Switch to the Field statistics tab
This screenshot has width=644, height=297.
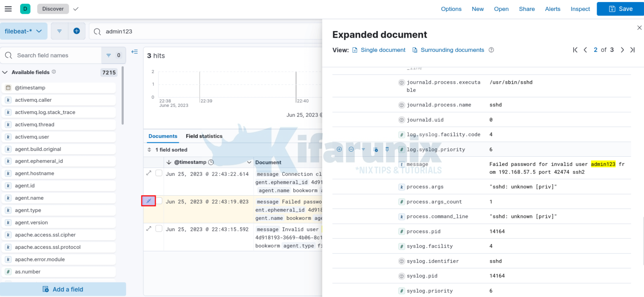pyautogui.click(x=204, y=136)
